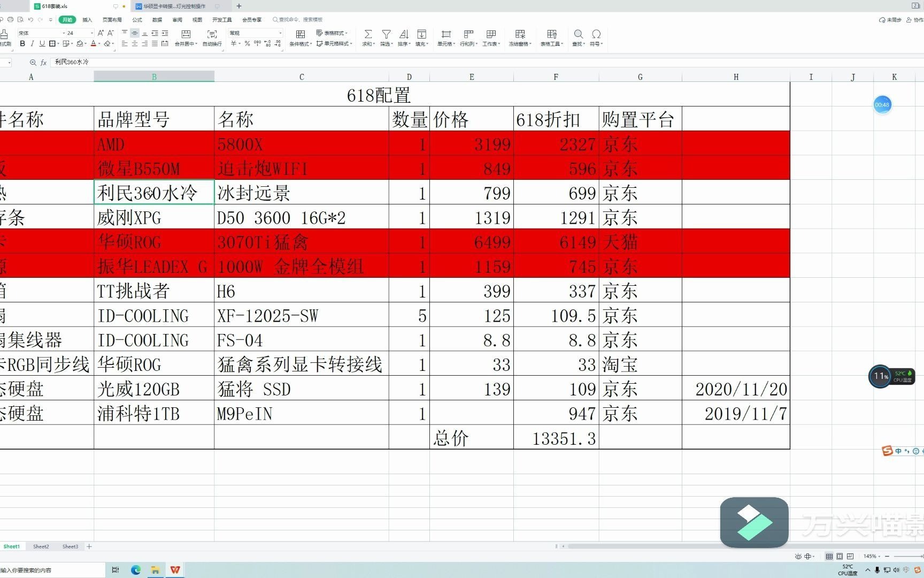Click the Fill (填充) icon
Viewport: 924px width, 578px height.
tap(421, 34)
